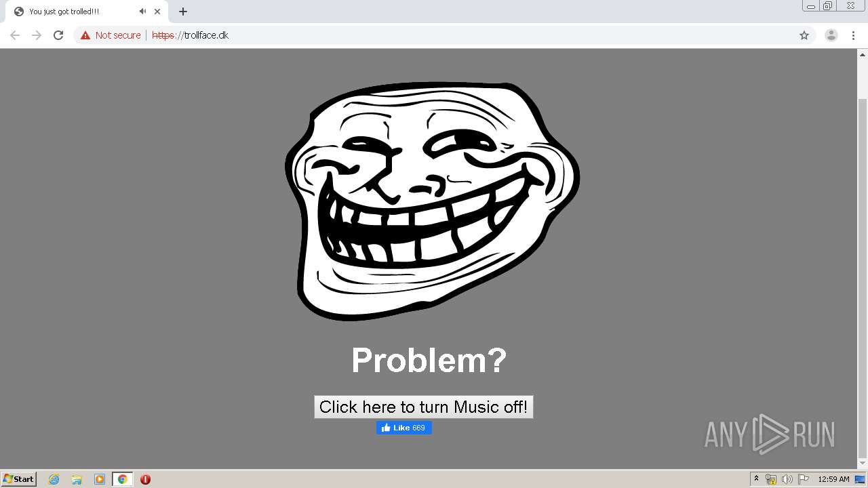Open a new tab with plus button
The image size is (868, 488).
(x=183, y=12)
